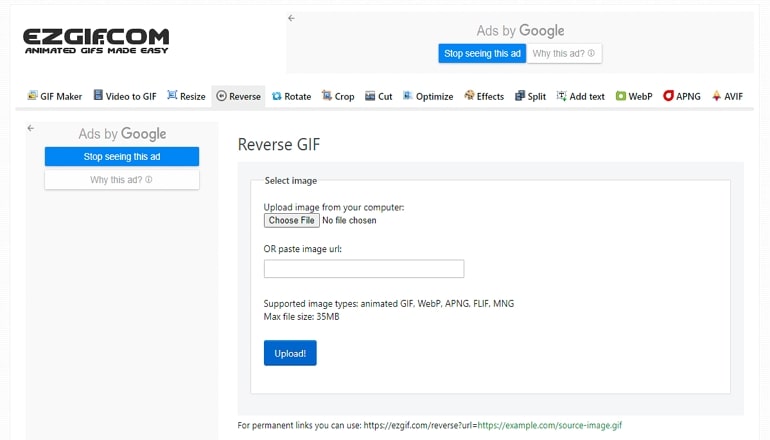
Task: Click Stop seeing this ad in sidebar
Action: coord(122,157)
